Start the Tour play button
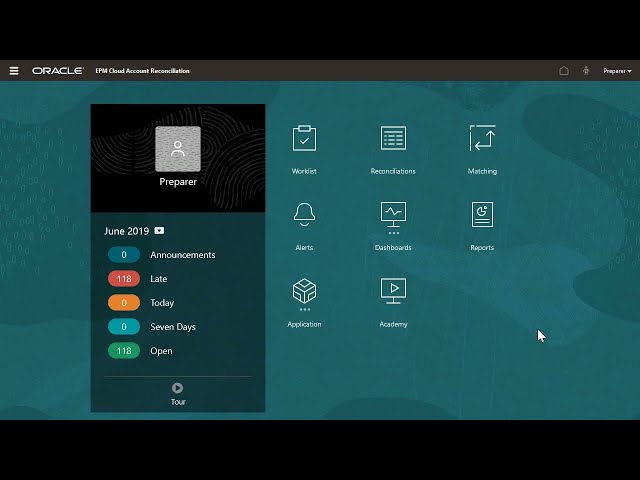This screenshot has width=640, height=480. (178, 388)
